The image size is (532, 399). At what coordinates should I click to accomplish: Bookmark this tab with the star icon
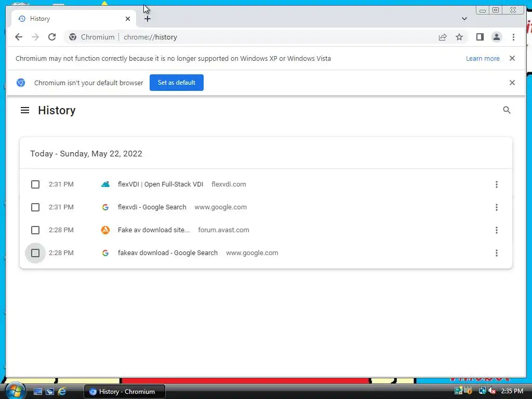(459, 37)
